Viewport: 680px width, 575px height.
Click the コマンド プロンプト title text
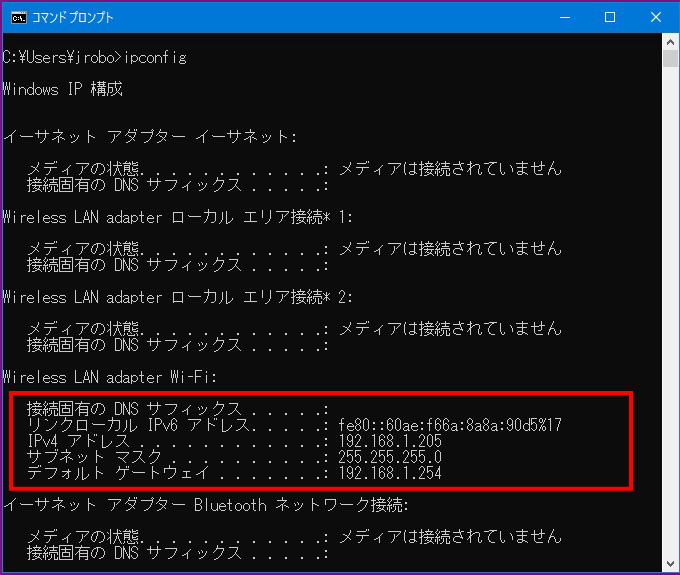tap(72, 18)
